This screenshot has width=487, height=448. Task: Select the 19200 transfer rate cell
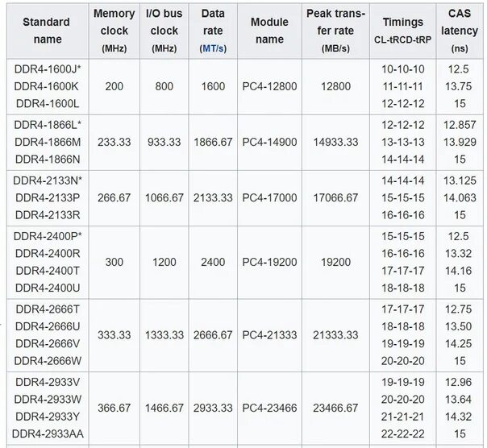pyautogui.click(x=335, y=262)
